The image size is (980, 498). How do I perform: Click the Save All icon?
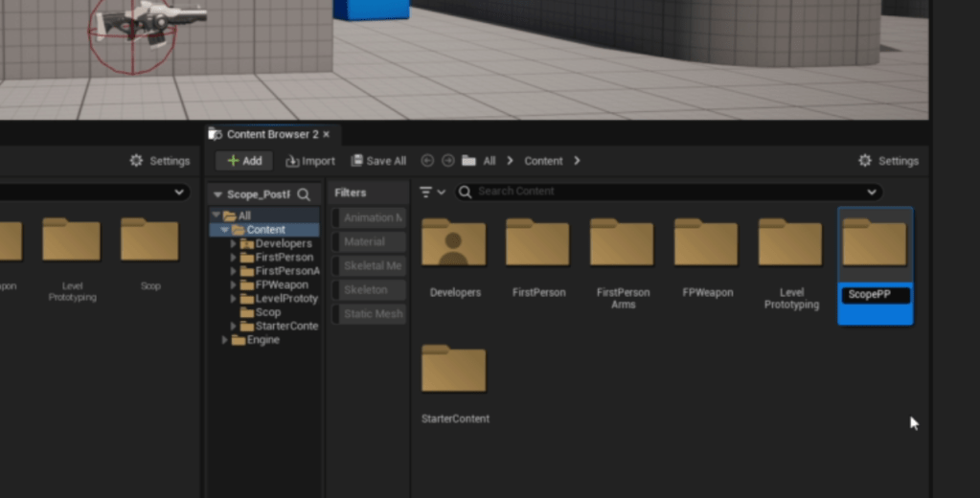pyautogui.click(x=357, y=161)
